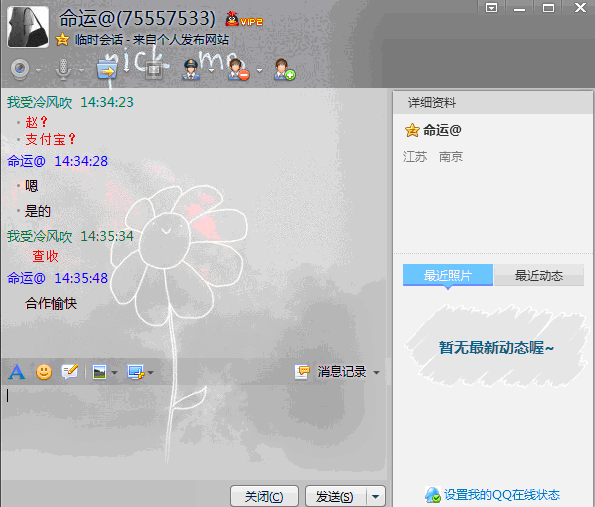This screenshot has height=507, width=595.
Task: Open 设置我的QQ在线状态 link
Action: click(502, 495)
